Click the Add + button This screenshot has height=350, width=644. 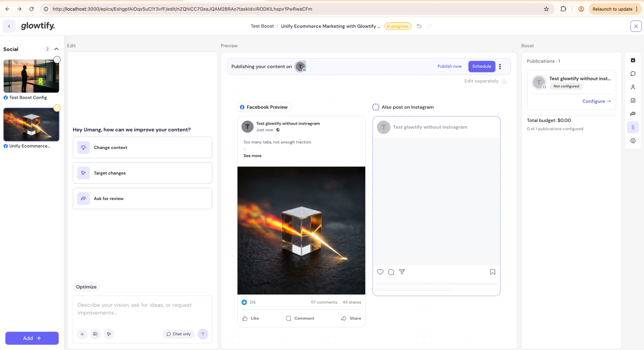tap(32, 338)
